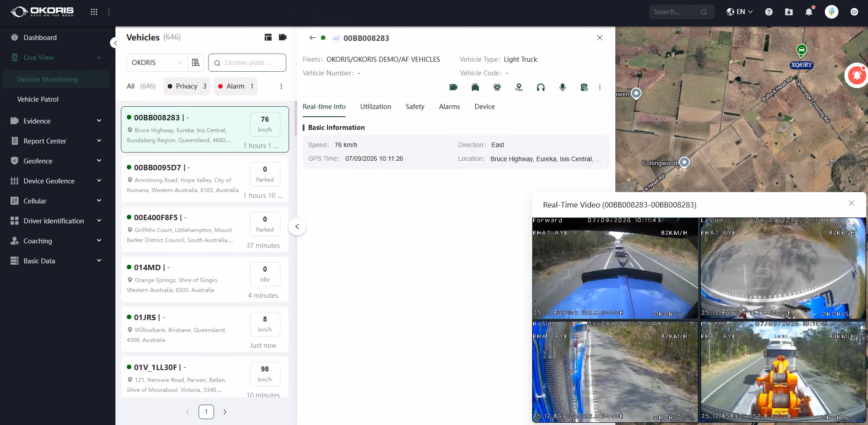Open live video camera icon in vehicle toolbar

454,87
